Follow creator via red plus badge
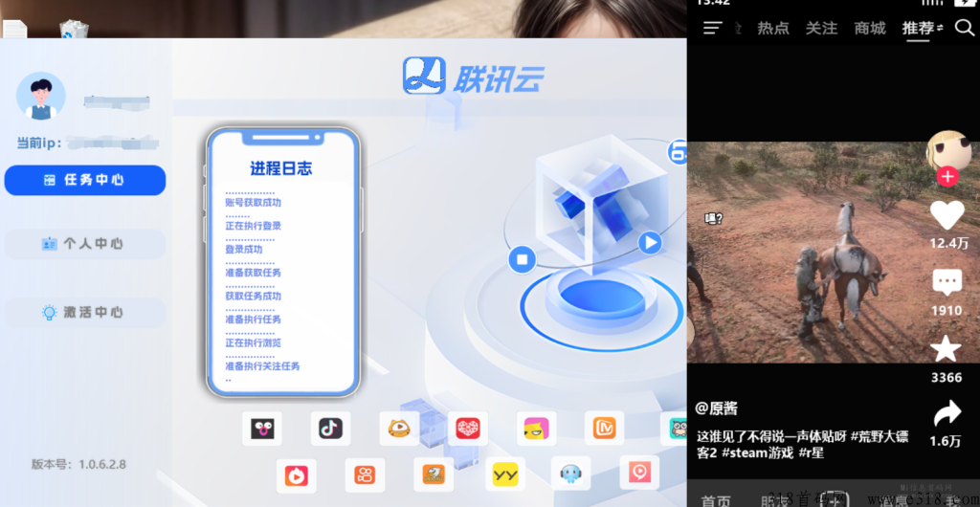The width and height of the screenshot is (980, 507). tap(947, 177)
